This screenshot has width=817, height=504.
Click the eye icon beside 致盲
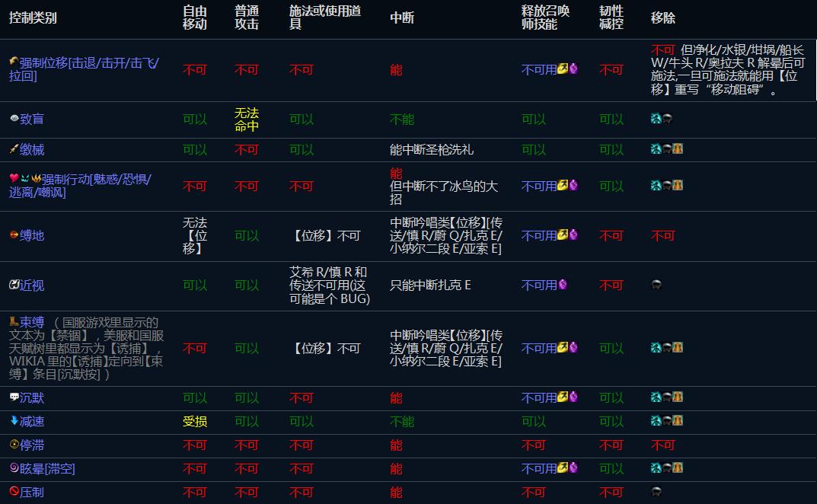point(14,118)
